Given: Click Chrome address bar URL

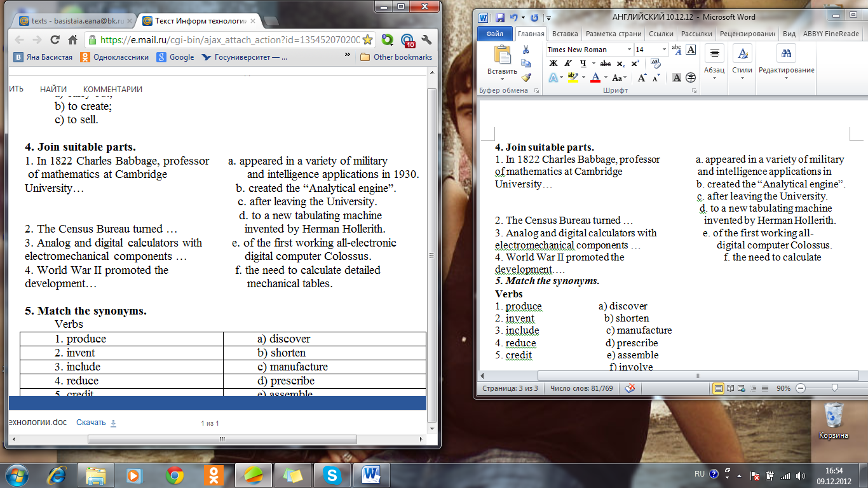Looking at the screenshot, I should 230,39.
